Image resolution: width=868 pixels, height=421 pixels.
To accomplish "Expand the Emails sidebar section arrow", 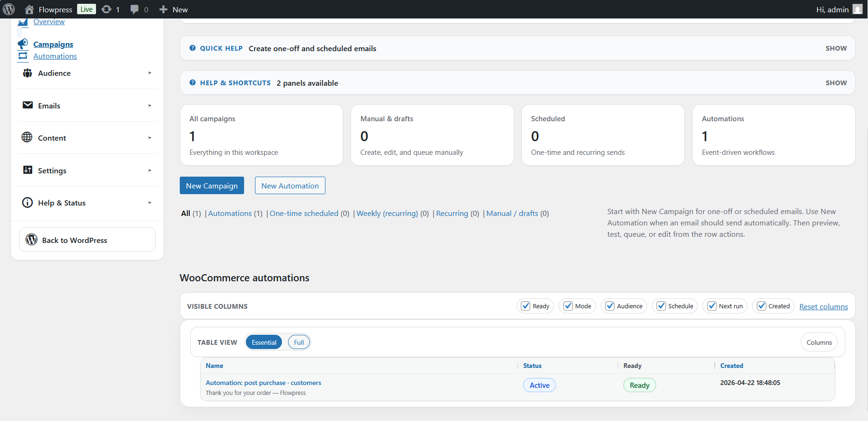I will click(x=150, y=106).
